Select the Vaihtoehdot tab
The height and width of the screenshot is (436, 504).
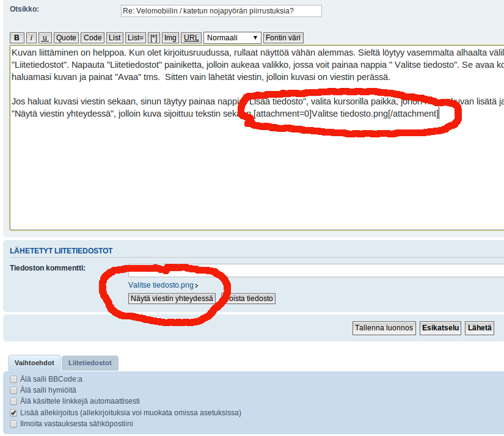[x=34, y=363]
